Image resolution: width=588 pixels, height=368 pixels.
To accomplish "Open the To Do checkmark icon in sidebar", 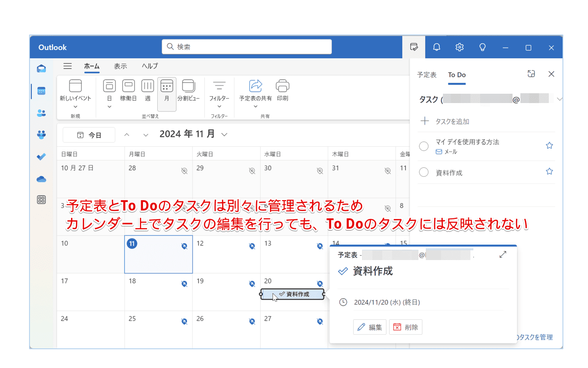I will click(x=42, y=157).
